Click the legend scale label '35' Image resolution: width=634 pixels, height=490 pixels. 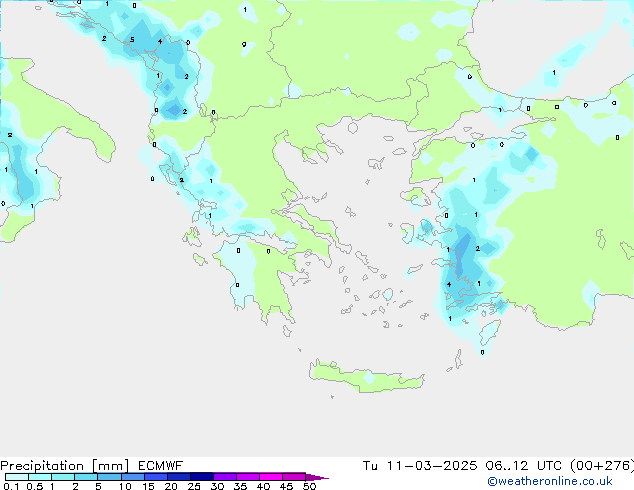tap(240, 486)
